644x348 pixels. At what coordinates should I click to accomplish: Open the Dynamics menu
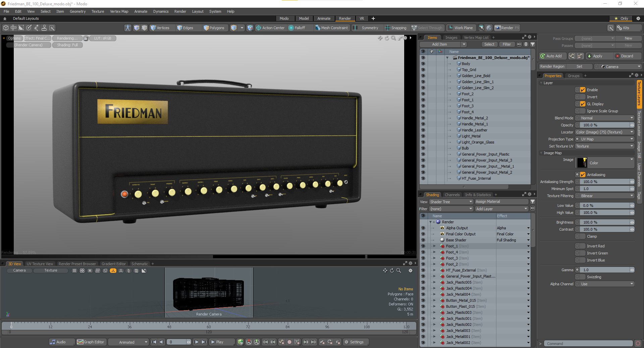coord(161,11)
